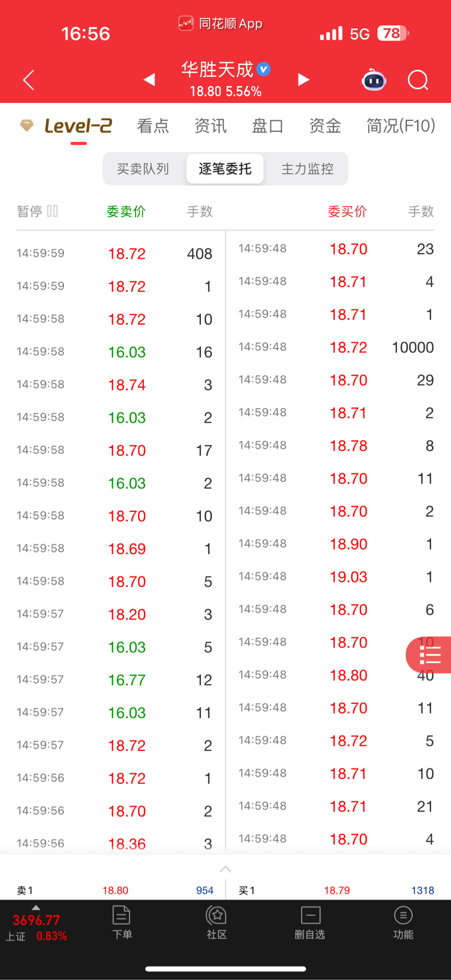Screen dimensions: 451x980
Task: Select the 逐笔委托 segment
Action: coord(225,169)
